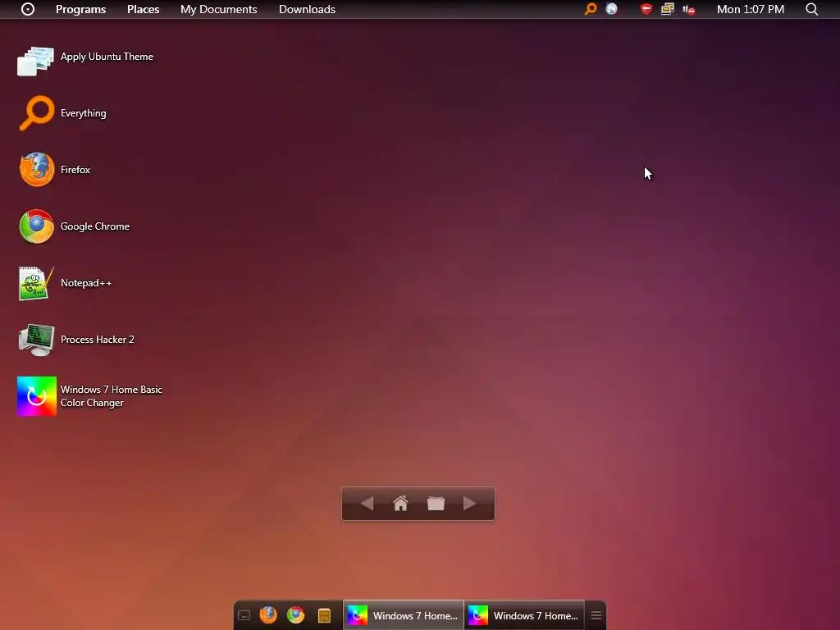Select the Google Chrome desktop shortcut
840x630 pixels.
[x=74, y=226]
